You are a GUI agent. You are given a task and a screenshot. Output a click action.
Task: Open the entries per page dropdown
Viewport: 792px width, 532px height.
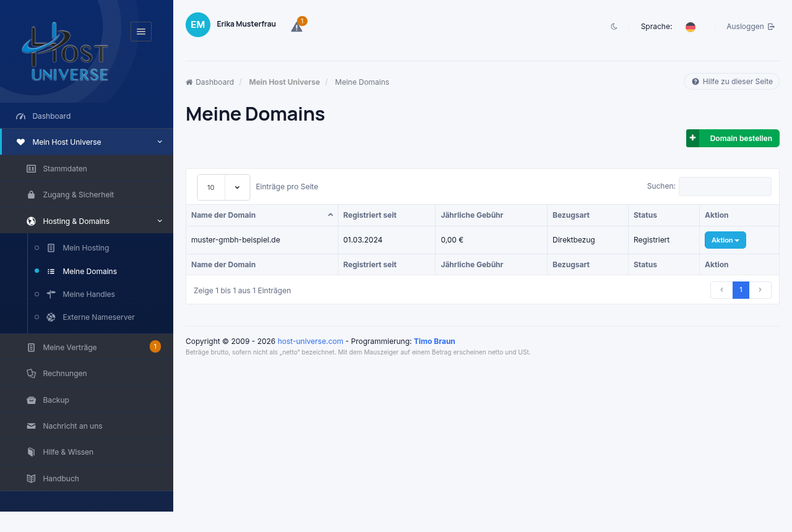pyautogui.click(x=223, y=187)
